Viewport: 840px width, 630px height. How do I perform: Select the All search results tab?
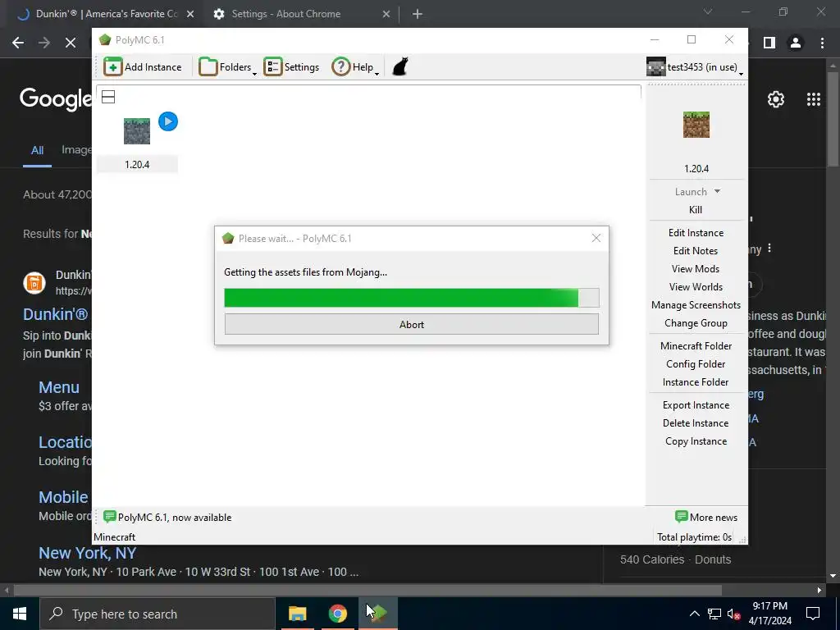(37, 151)
